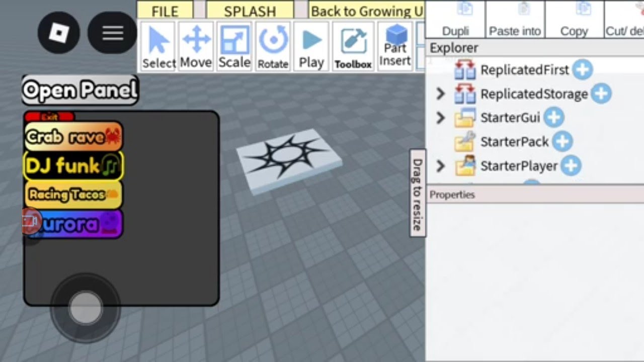Click the Explorer panel title
This screenshot has width=644, height=362.
[x=454, y=48]
